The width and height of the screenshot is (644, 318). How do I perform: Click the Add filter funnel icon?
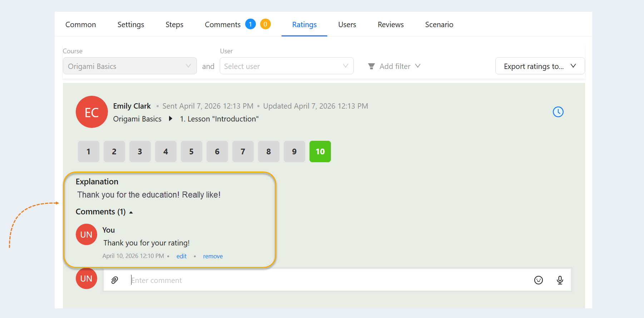pos(371,66)
